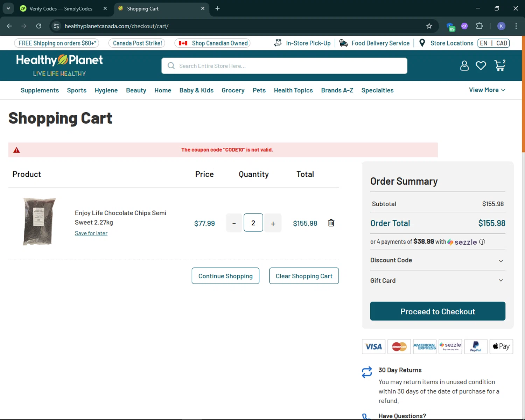Open the Supplements menu
Viewport: 525px width, 420px height.
coord(40,90)
